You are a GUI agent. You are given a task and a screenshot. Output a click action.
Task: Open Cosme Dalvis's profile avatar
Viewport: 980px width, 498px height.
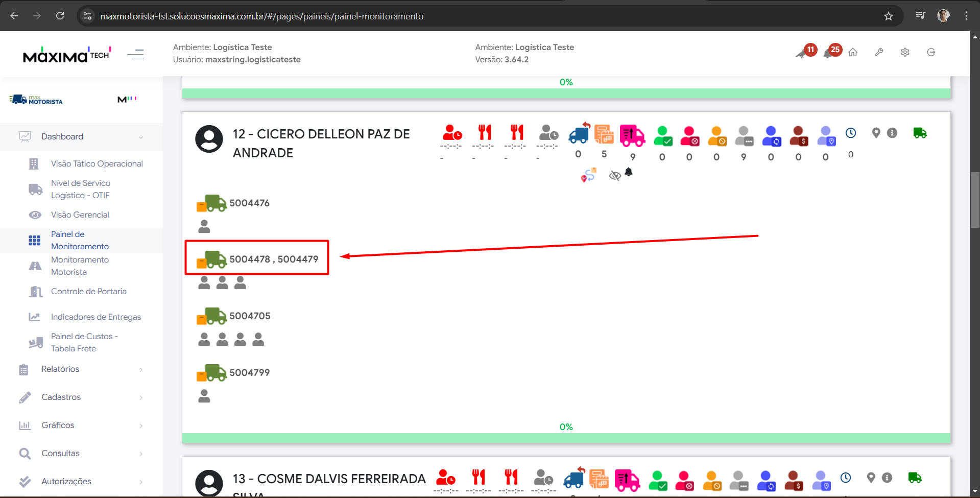209,483
